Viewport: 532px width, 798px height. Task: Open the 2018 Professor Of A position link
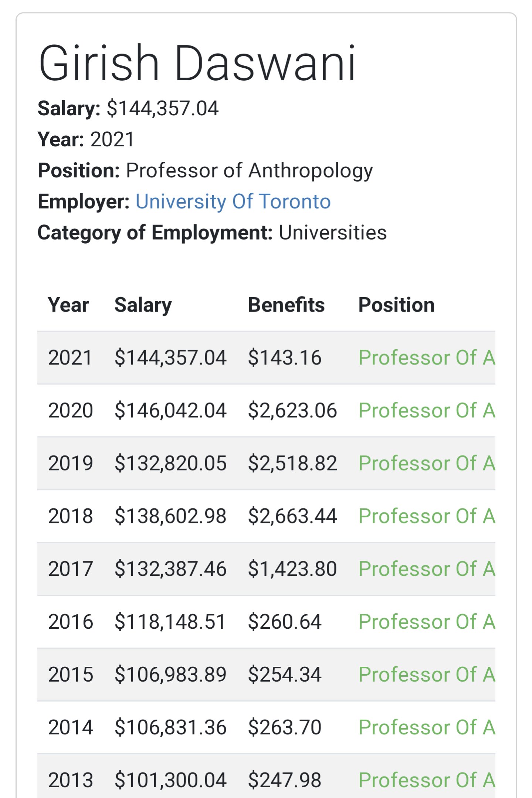427,516
